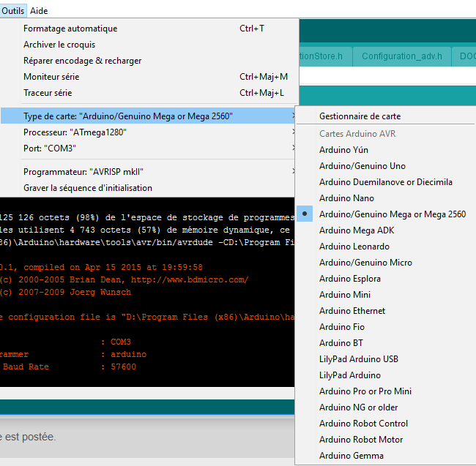The height and width of the screenshot is (466, 476).
Task: Select Arduino Mini board
Action: [x=385, y=294]
